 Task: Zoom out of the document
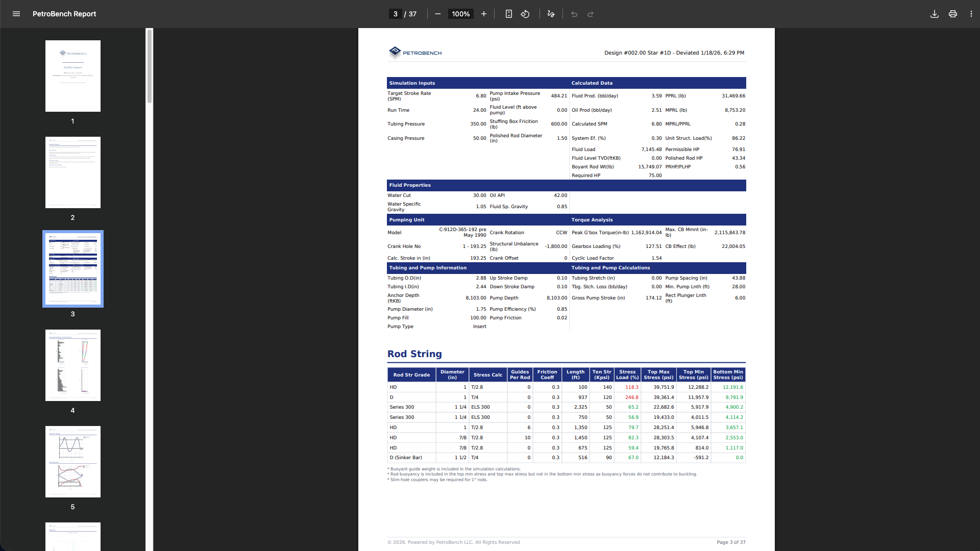tap(437, 14)
